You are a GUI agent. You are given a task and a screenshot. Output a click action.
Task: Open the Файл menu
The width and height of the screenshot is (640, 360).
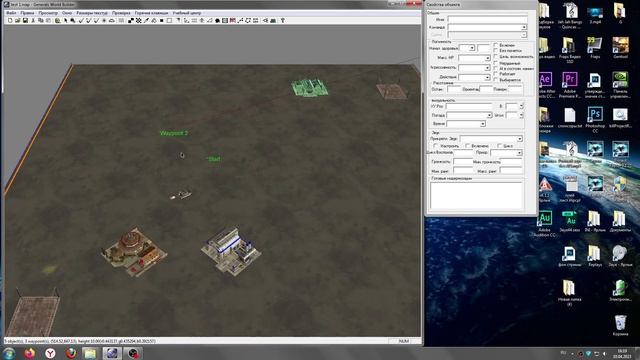11,13
